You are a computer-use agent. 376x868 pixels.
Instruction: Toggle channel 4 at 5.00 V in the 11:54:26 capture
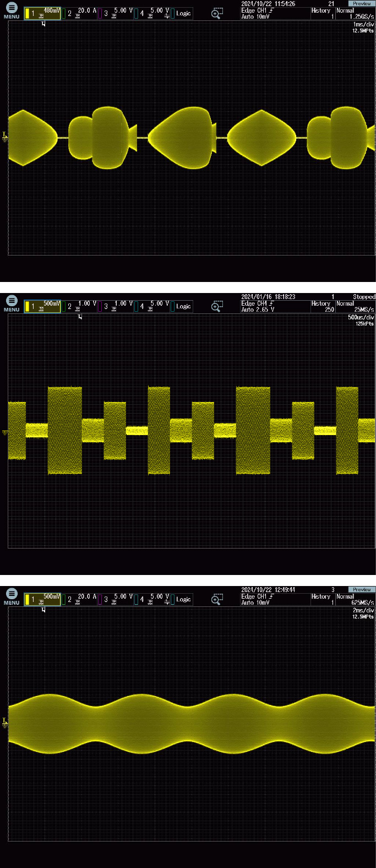click(151, 13)
